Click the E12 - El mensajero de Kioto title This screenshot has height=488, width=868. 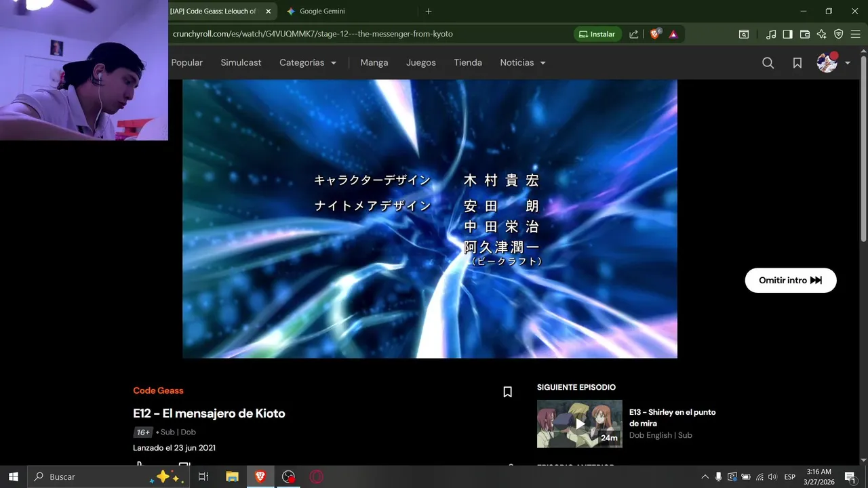tap(209, 413)
